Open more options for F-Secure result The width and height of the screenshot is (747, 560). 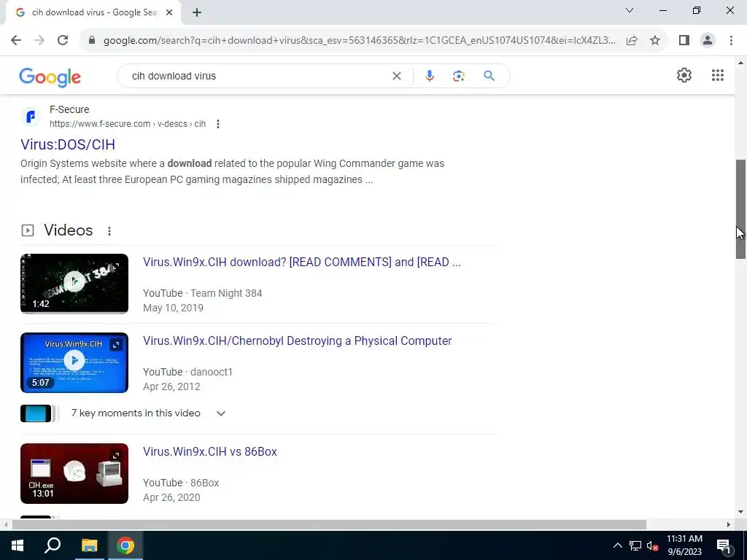click(x=217, y=124)
